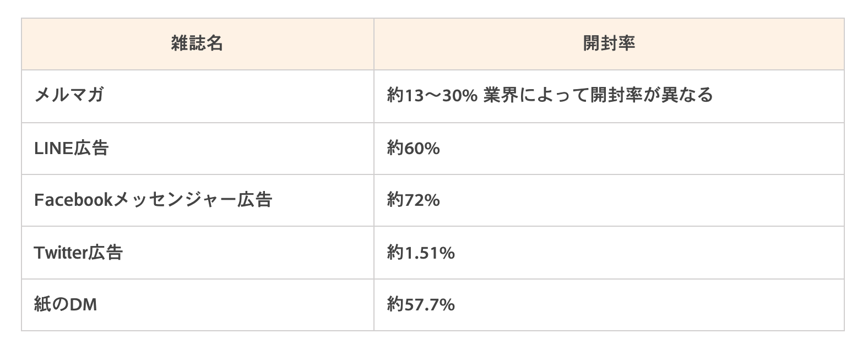This screenshot has width=868, height=350.
Task: Click the 雑誌名 column header
Action: click(197, 43)
